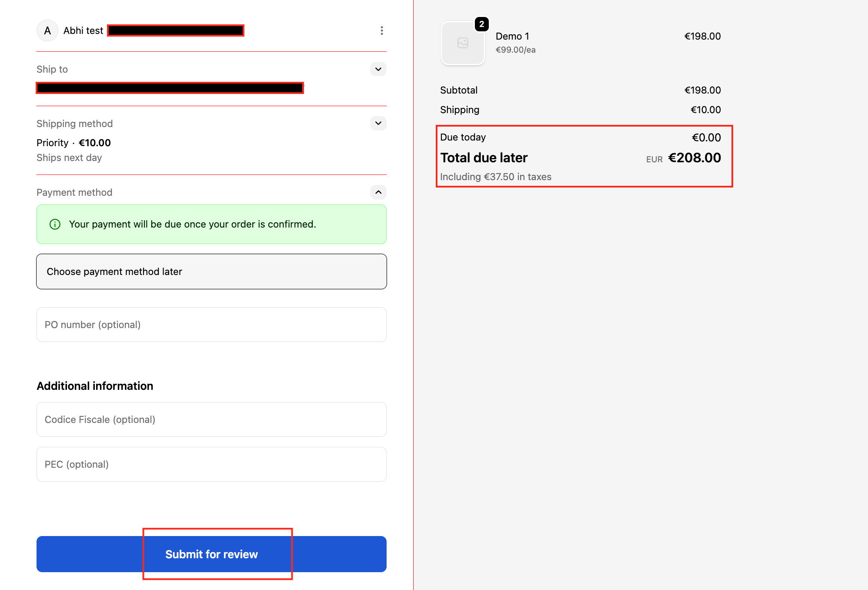This screenshot has width=868, height=590.
Task: Collapse the Payment method section chevron
Action: tap(378, 192)
